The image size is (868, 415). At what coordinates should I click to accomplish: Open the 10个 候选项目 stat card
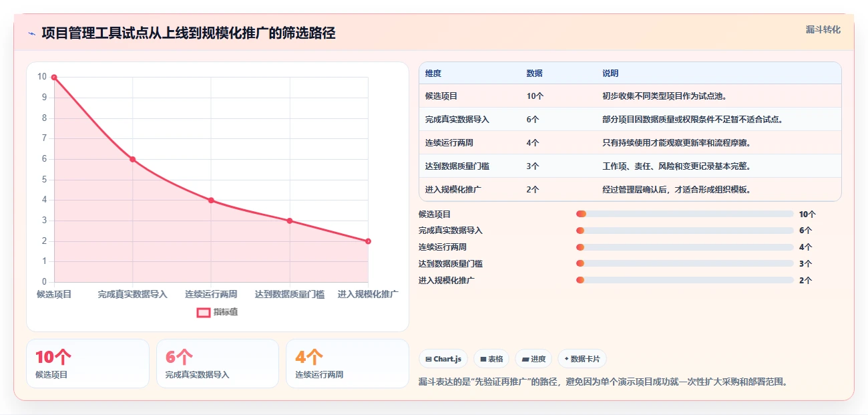pos(87,364)
